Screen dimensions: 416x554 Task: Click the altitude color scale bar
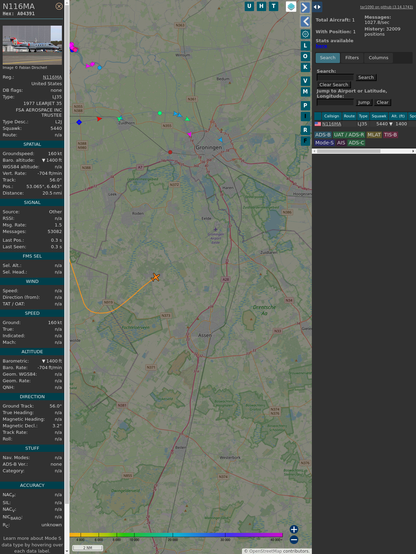pyautogui.click(x=176, y=535)
